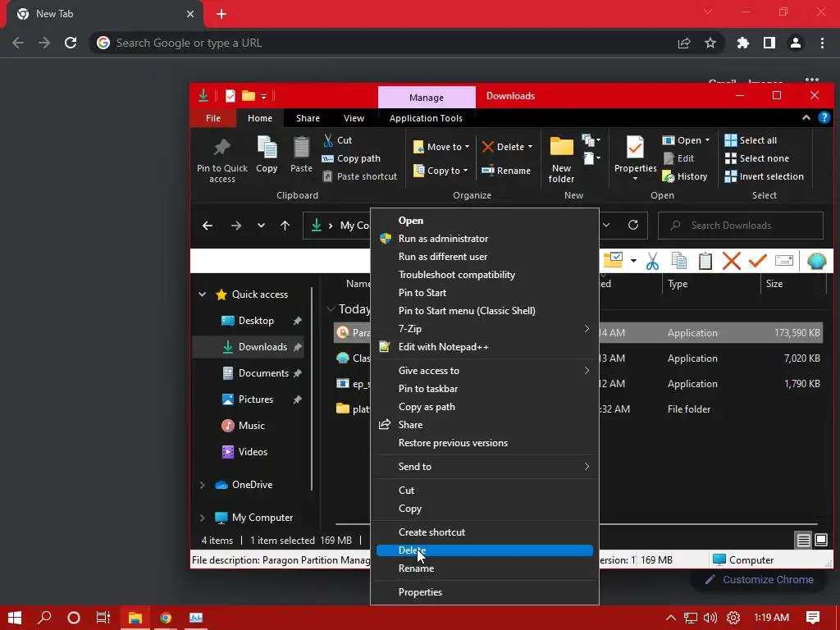The height and width of the screenshot is (630, 840).
Task: Expand the My Computer tree node
Action: coord(202,518)
